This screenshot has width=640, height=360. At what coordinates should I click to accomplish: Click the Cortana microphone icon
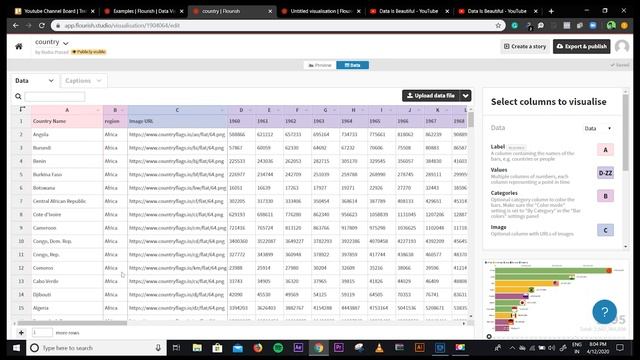click(x=158, y=348)
